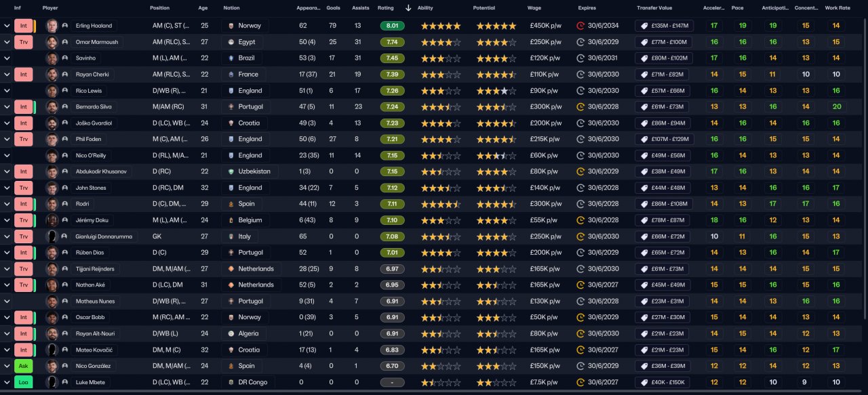Screen dimensions: 868x395
Task: Click the £450K p/w wage cell
Action: pyautogui.click(x=546, y=26)
